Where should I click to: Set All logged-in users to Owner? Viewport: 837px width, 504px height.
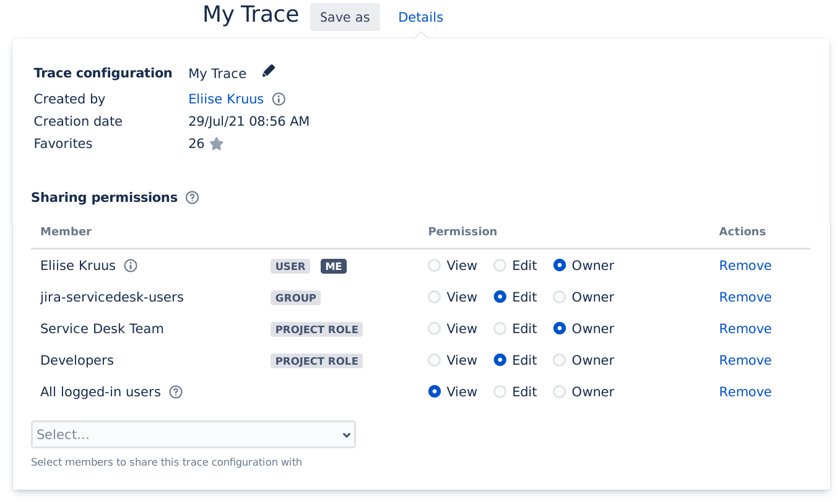[x=560, y=392]
